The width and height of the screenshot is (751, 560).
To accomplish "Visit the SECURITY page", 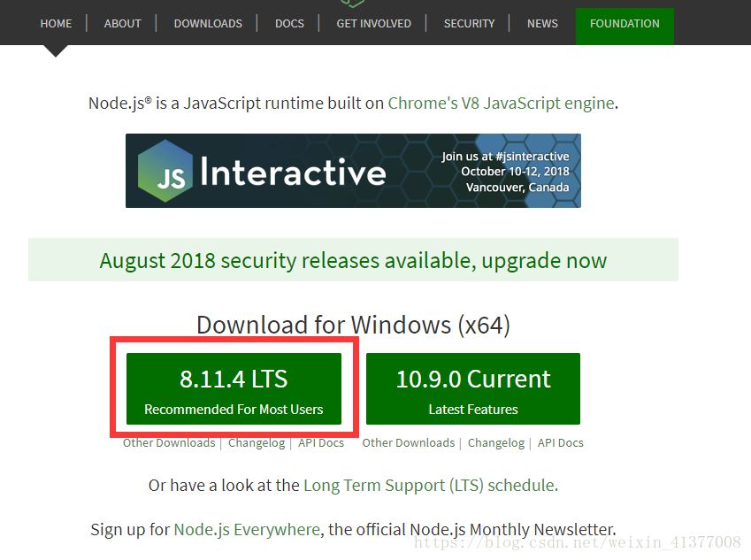I will (x=469, y=24).
